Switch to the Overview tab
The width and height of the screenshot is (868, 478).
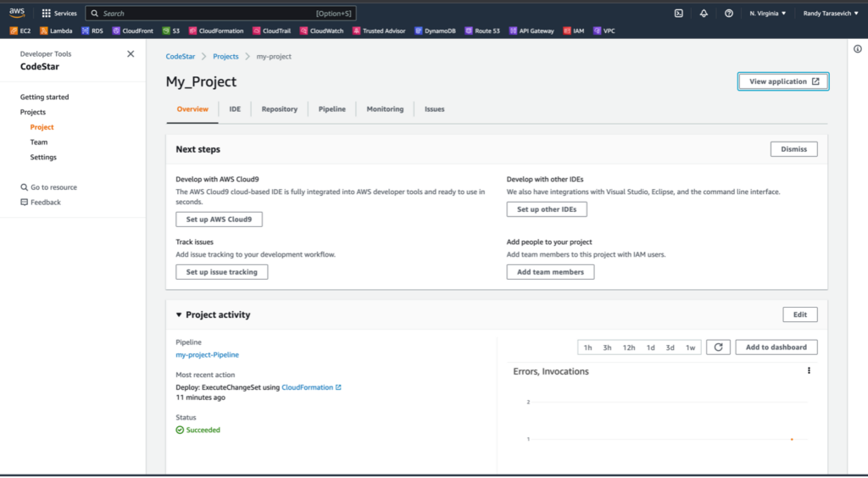pyautogui.click(x=192, y=109)
